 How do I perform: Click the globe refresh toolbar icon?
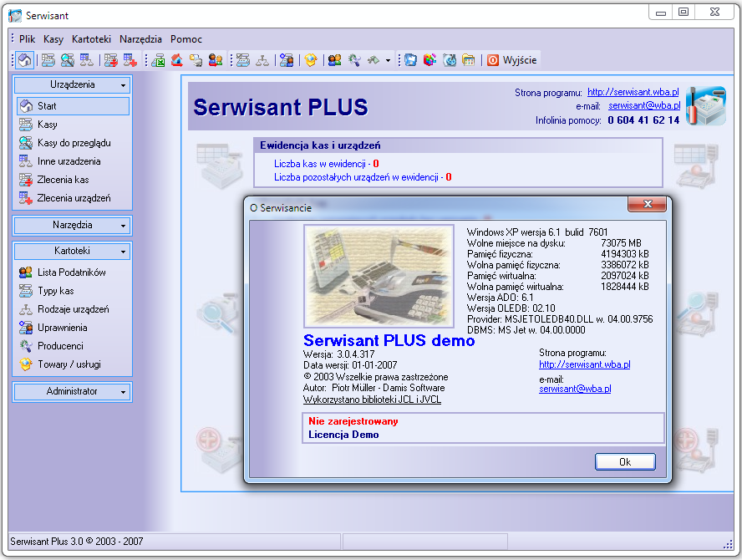(450, 60)
